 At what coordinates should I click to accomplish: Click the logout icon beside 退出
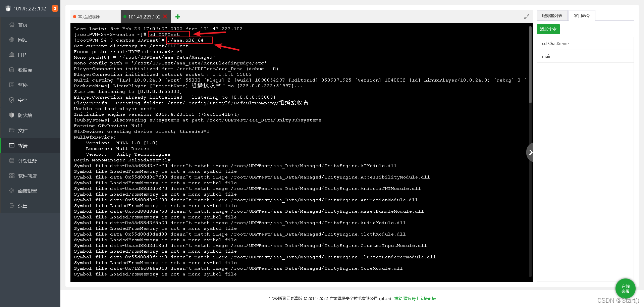12,206
